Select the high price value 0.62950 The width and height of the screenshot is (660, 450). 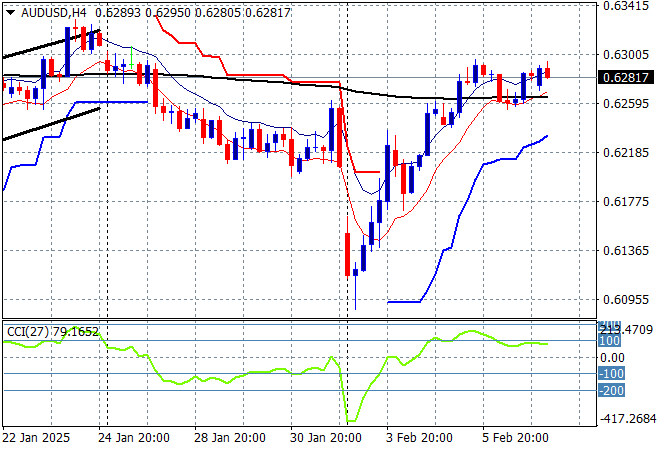pyautogui.click(x=168, y=13)
